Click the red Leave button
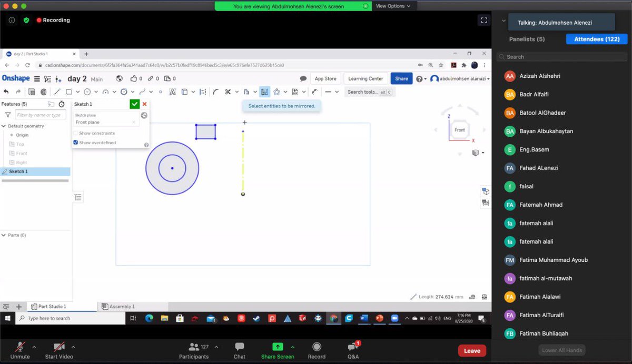The height and width of the screenshot is (364, 632). [x=472, y=351]
